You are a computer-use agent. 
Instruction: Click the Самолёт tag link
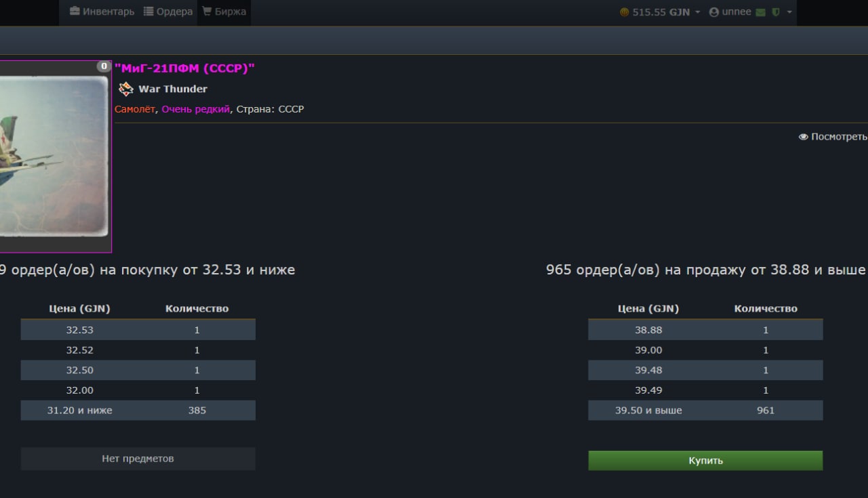point(134,109)
